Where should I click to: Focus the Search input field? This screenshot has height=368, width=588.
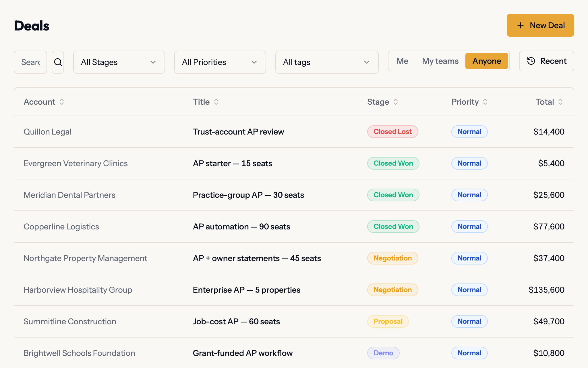pos(30,62)
